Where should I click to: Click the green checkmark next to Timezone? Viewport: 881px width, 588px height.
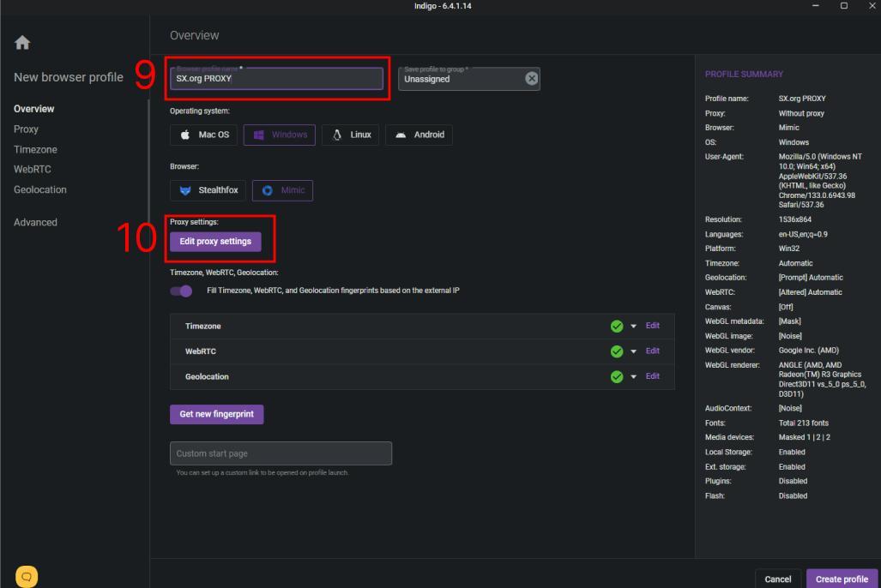click(x=617, y=327)
